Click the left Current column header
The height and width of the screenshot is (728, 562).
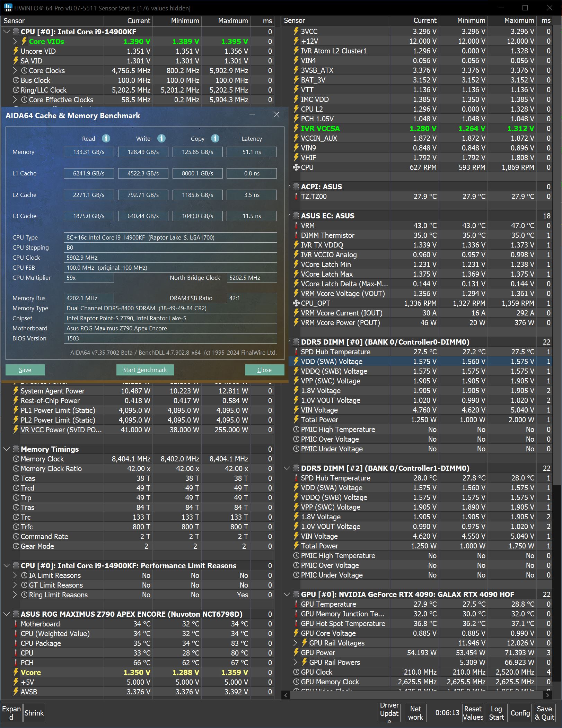pyautogui.click(x=128, y=21)
